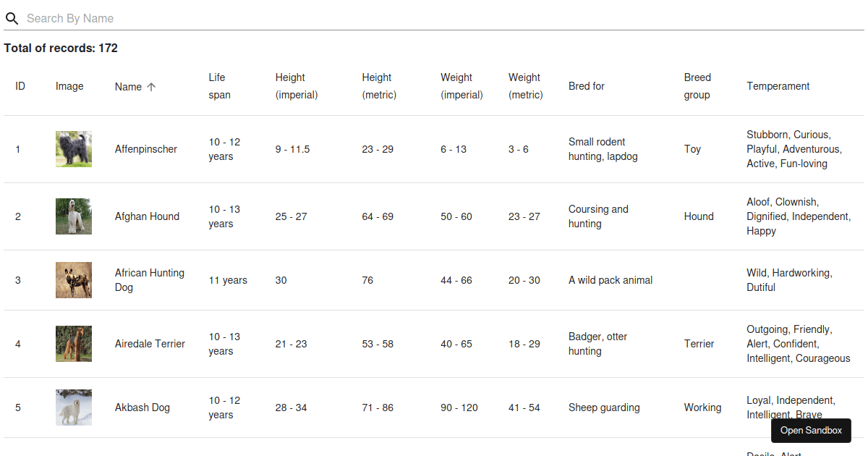Sort by the Bred for column
This screenshot has height=456, width=868.
pyautogui.click(x=586, y=85)
